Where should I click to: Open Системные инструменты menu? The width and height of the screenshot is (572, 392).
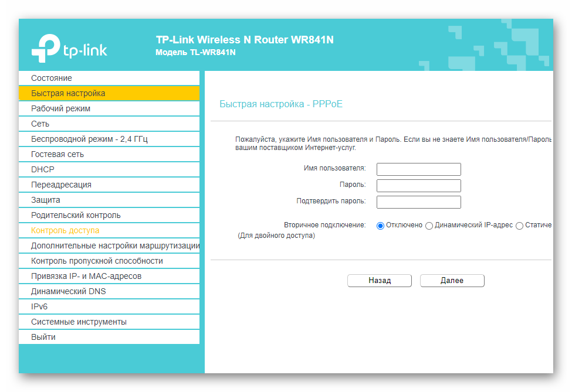click(x=79, y=322)
